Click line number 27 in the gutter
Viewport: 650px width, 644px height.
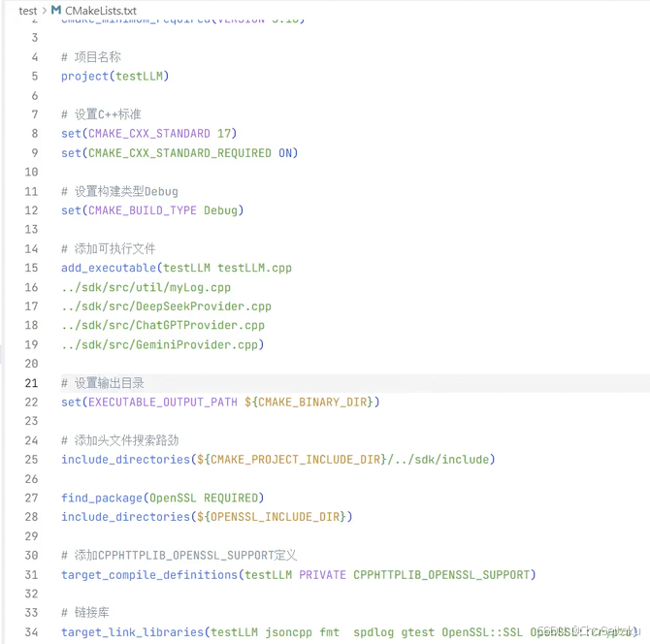31,498
